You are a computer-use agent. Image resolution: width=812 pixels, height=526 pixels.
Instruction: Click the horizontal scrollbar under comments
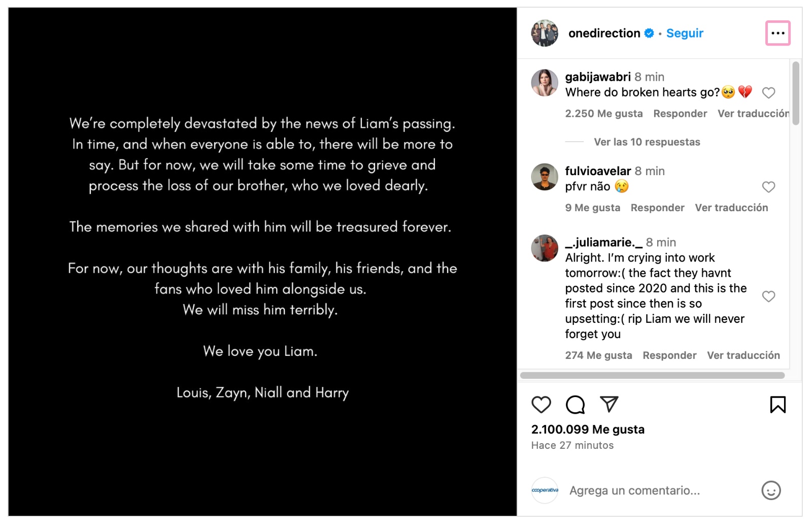pyautogui.click(x=652, y=376)
